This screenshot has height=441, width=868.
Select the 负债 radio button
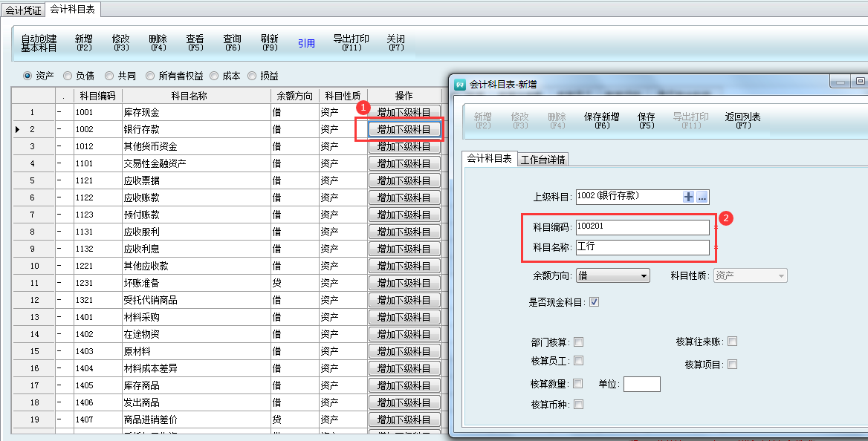pos(68,76)
